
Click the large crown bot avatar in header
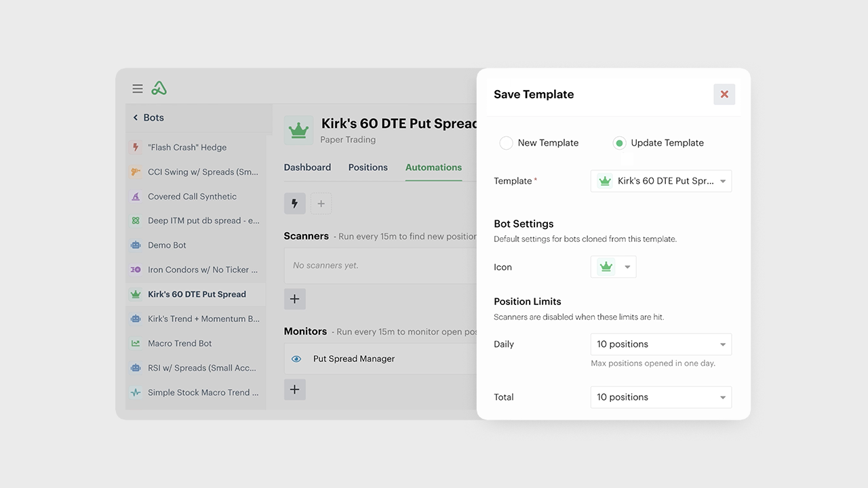click(x=298, y=129)
